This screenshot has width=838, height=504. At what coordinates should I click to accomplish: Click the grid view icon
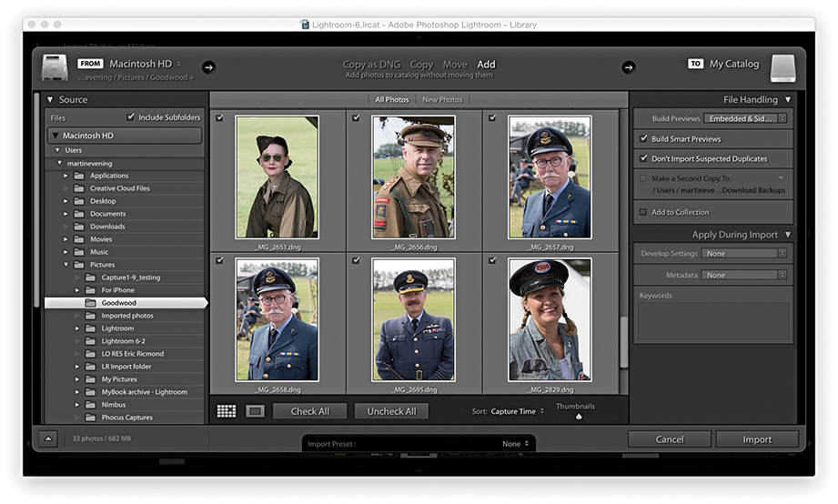click(x=227, y=411)
